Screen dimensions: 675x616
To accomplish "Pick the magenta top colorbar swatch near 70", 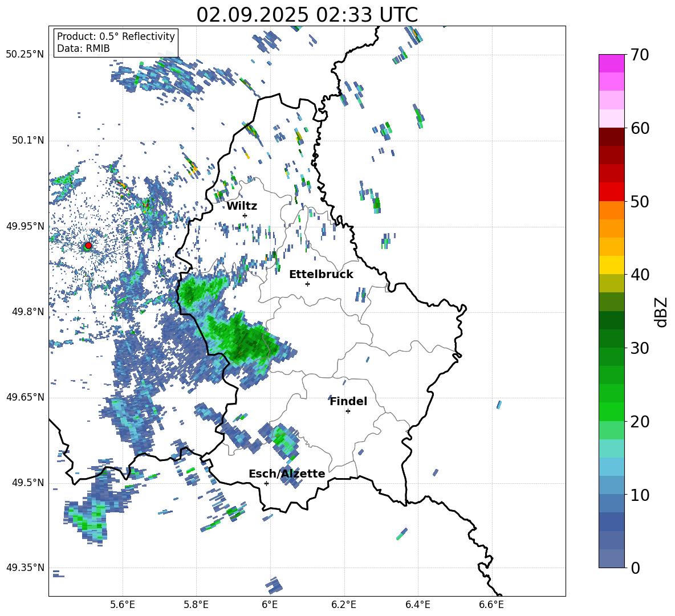I will coord(611,63).
